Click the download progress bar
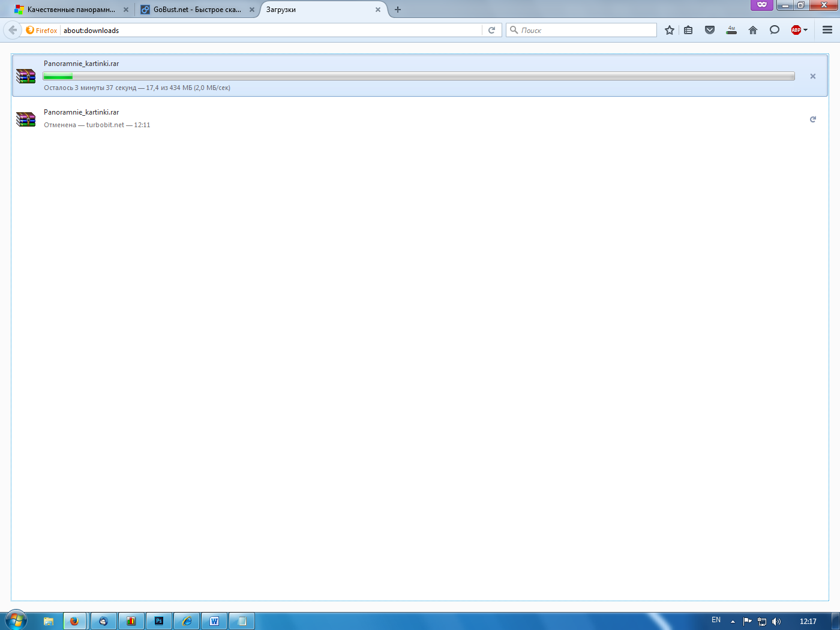This screenshot has height=630, width=840. pyautogui.click(x=418, y=76)
